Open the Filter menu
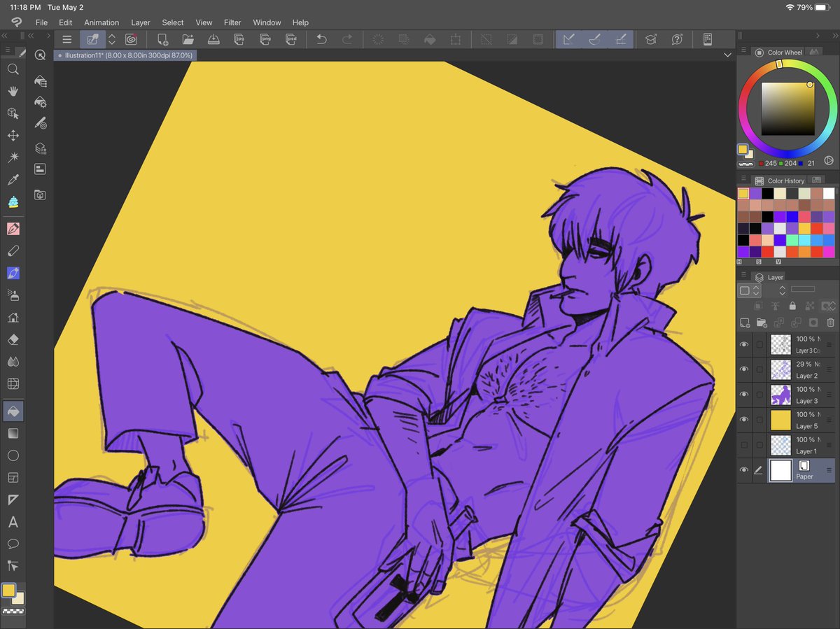This screenshot has width=840, height=629. (x=232, y=22)
